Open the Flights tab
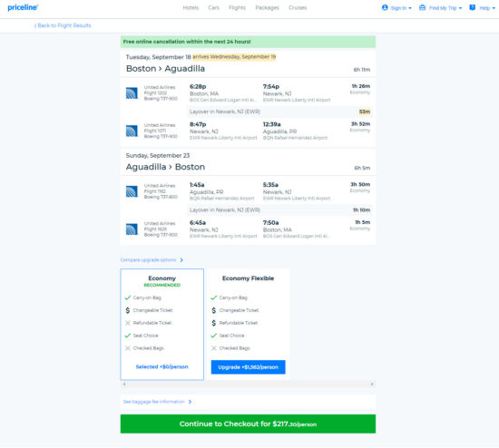The image size is (499, 448). click(x=237, y=7)
